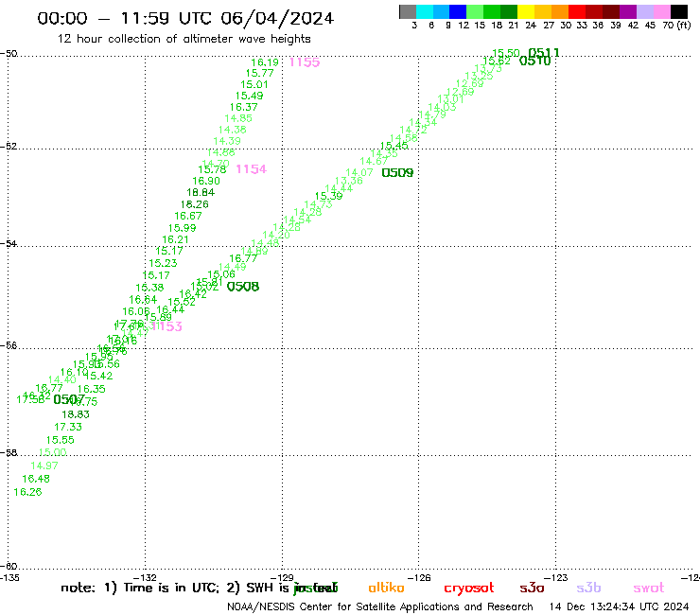700x615 pixels.
Task: Select the green time marker 0508
Action: (243, 287)
